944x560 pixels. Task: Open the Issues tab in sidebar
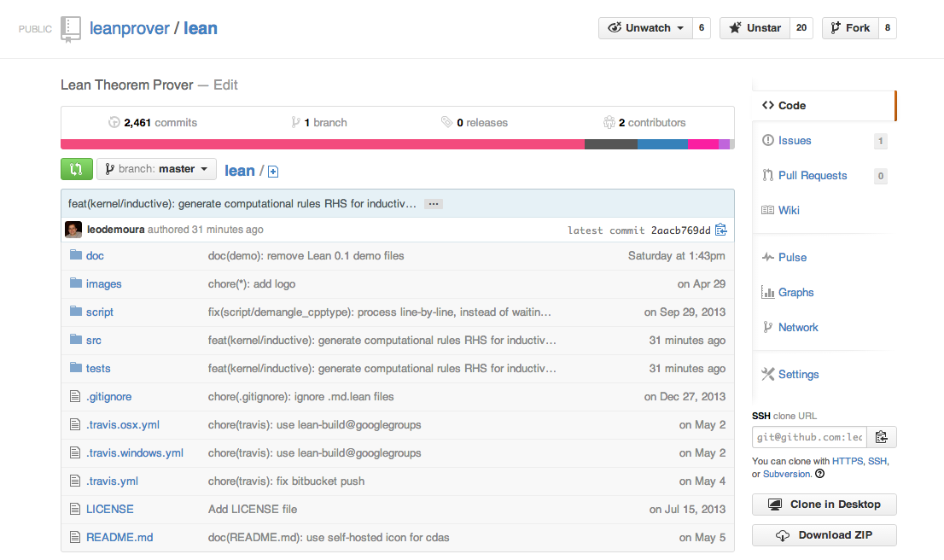794,141
